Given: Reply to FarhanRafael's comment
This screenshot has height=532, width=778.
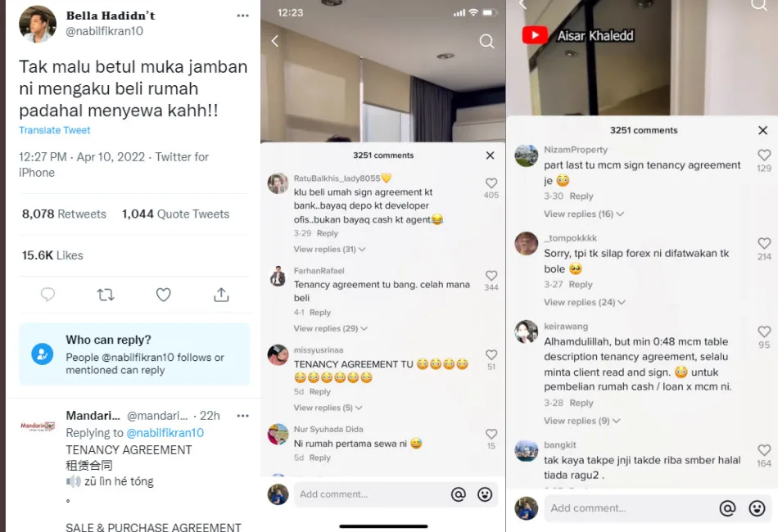Looking at the screenshot, I should [320, 313].
